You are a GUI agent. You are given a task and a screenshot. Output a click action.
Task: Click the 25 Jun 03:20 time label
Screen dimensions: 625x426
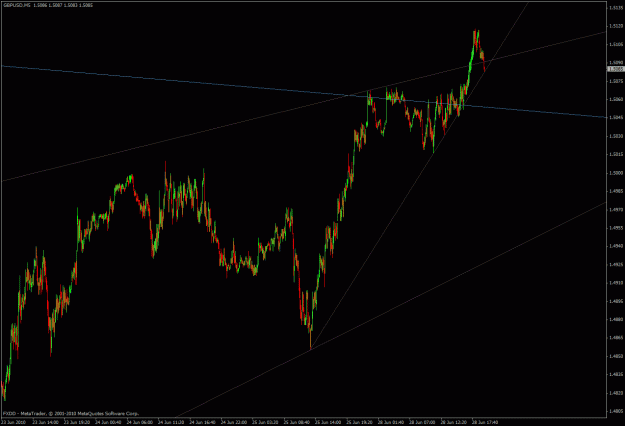pyautogui.click(x=265, y=422)
